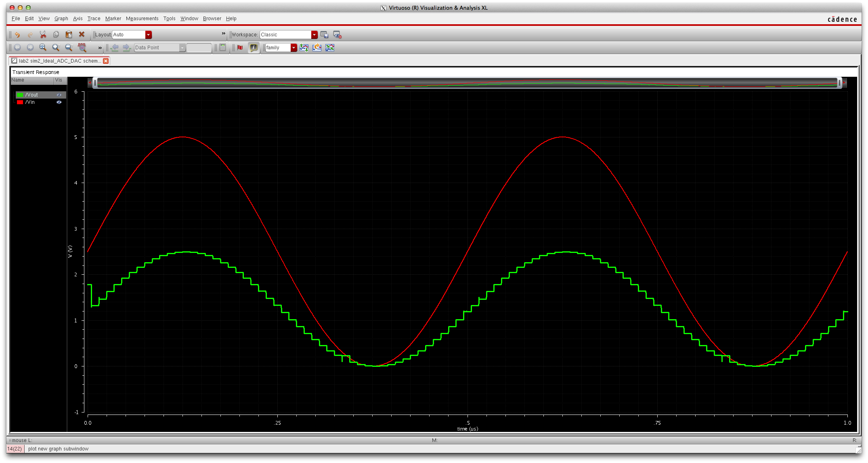Select the /Vout trace in legend
The image size is (868, 463).
click(x=31, y=95)
